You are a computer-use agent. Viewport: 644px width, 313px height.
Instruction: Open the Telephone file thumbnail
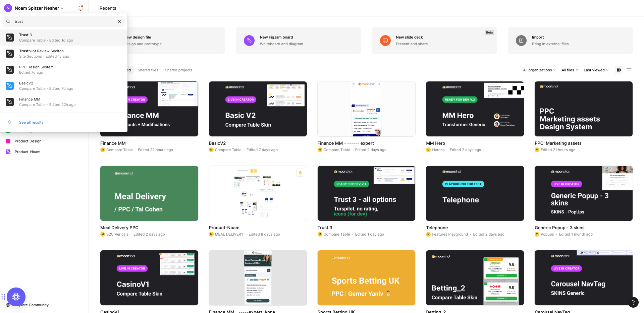tap(475, 193)
